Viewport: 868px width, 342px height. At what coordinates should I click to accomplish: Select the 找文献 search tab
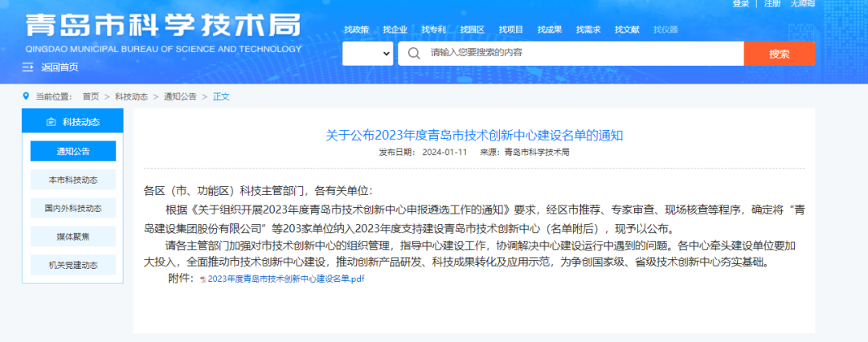pos(627,30)
